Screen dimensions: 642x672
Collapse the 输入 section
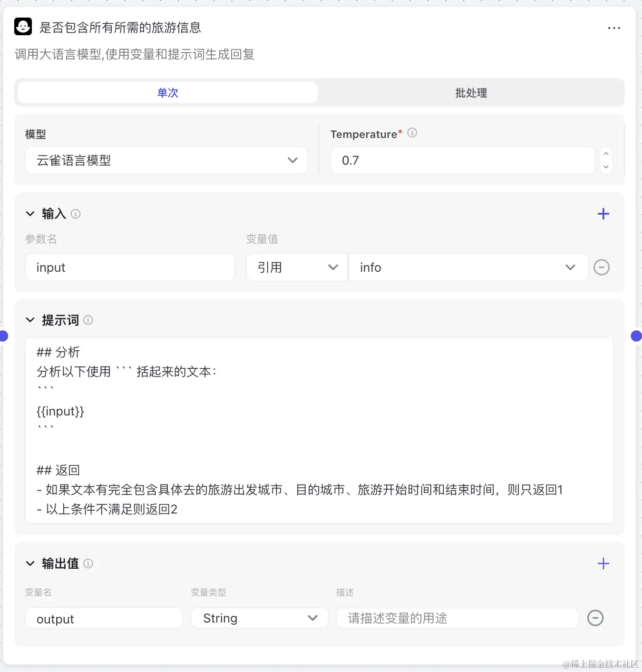click(x=30, y=214)
